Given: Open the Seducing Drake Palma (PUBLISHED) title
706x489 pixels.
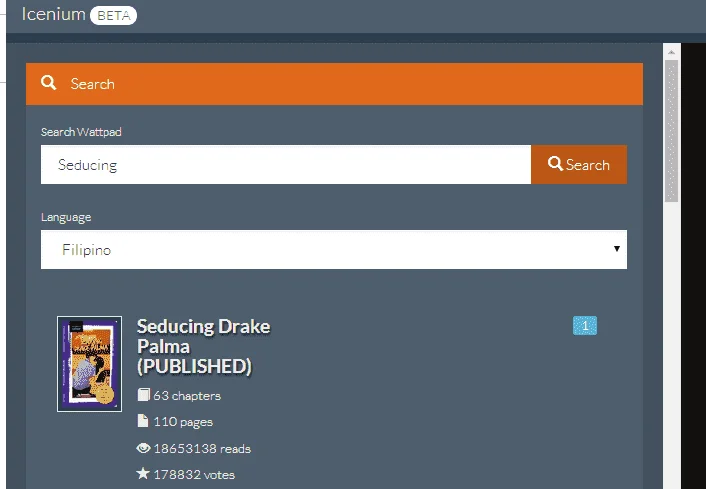Looking at the screenshot, I should click(204, 346).
